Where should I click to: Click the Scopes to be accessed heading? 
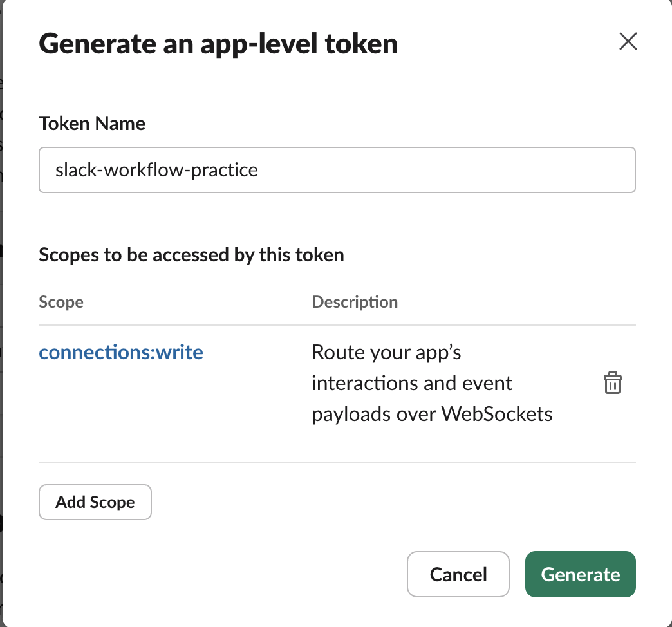click(x=192, y=254)
